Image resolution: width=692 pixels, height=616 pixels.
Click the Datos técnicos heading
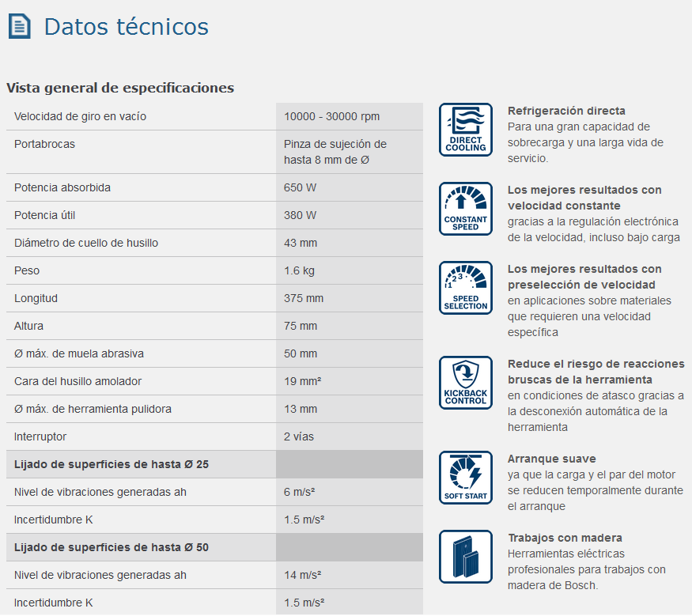[126, 27]
